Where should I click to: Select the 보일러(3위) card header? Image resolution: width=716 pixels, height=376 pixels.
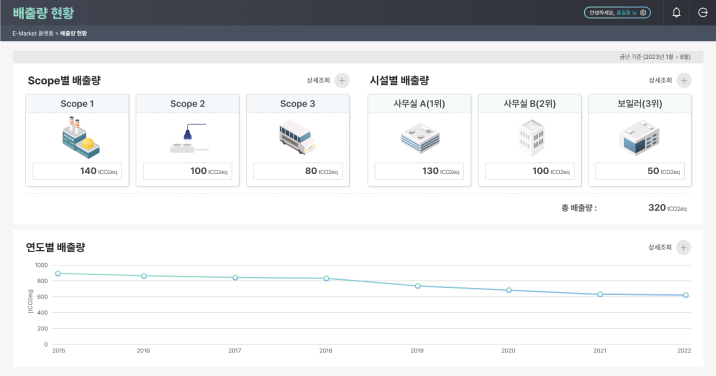640,104
